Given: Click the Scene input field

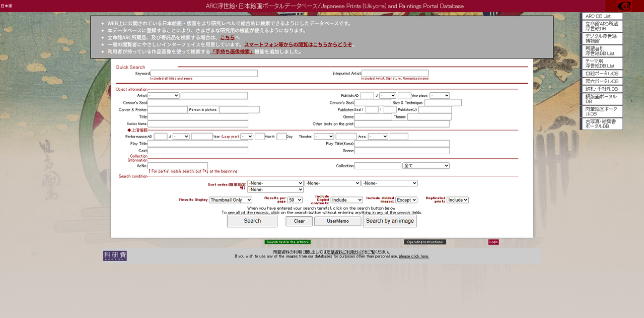Looking at the screenshot, I should pyautogui.click(x=402, y=151).
